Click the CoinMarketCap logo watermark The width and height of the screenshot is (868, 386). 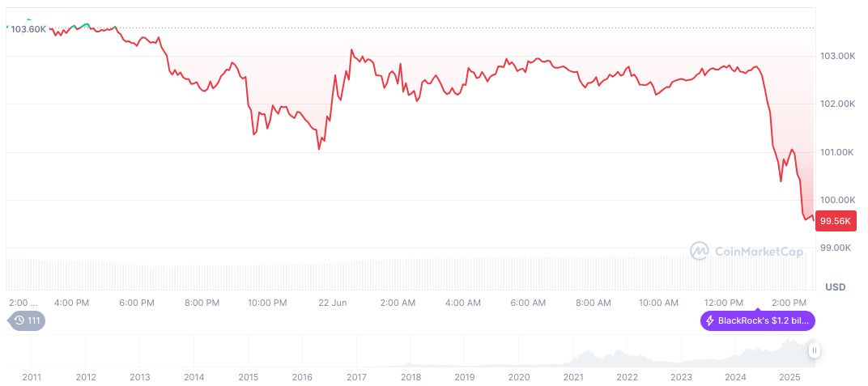click(x=747, y=252)
